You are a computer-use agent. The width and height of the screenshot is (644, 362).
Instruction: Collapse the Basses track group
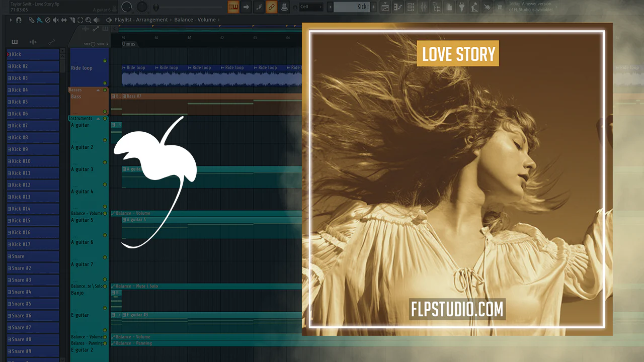point(98,90)
